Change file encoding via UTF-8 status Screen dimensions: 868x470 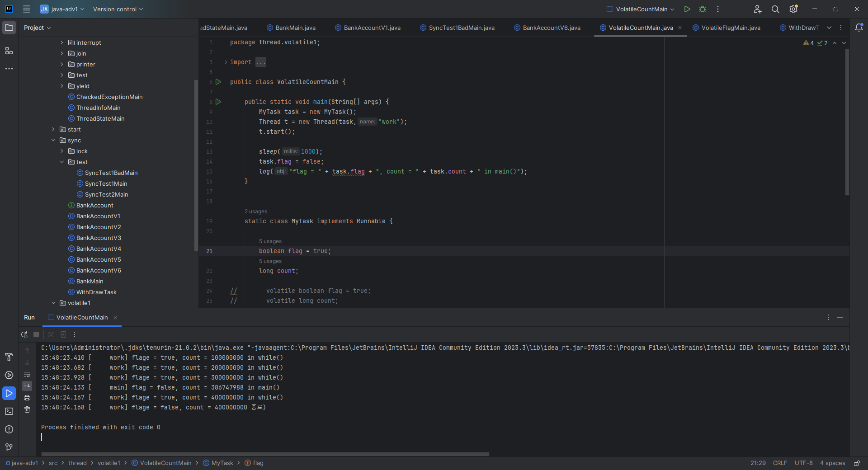point(803,463)
